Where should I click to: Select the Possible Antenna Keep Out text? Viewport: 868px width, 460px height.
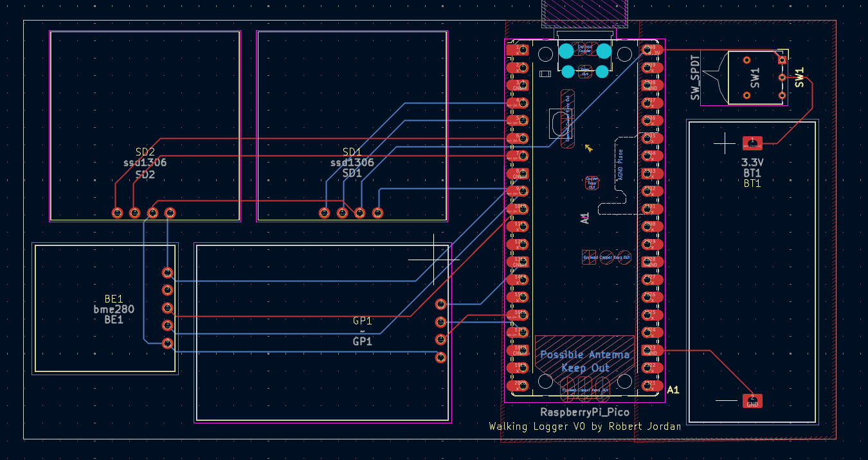pos(585,361)
